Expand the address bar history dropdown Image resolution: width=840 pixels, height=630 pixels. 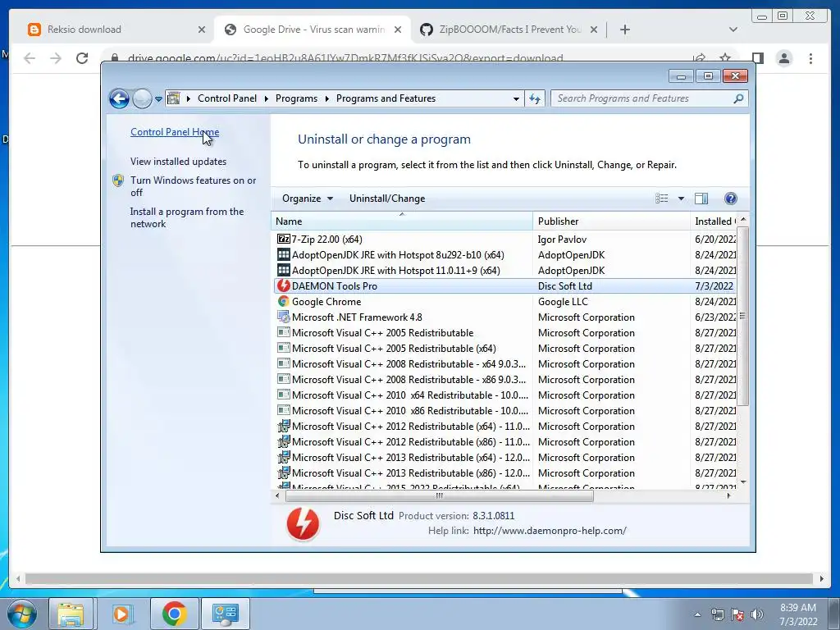click(516, 98)
